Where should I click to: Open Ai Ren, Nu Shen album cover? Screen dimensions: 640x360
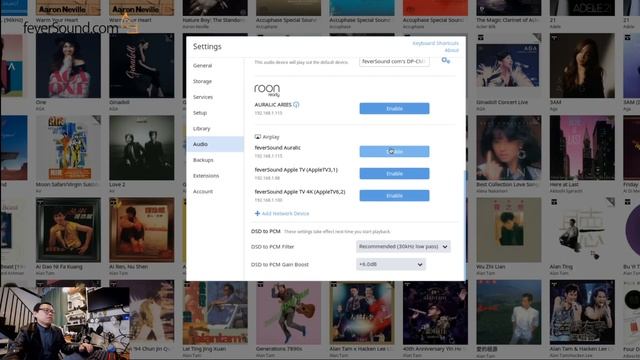coord(142,230)
